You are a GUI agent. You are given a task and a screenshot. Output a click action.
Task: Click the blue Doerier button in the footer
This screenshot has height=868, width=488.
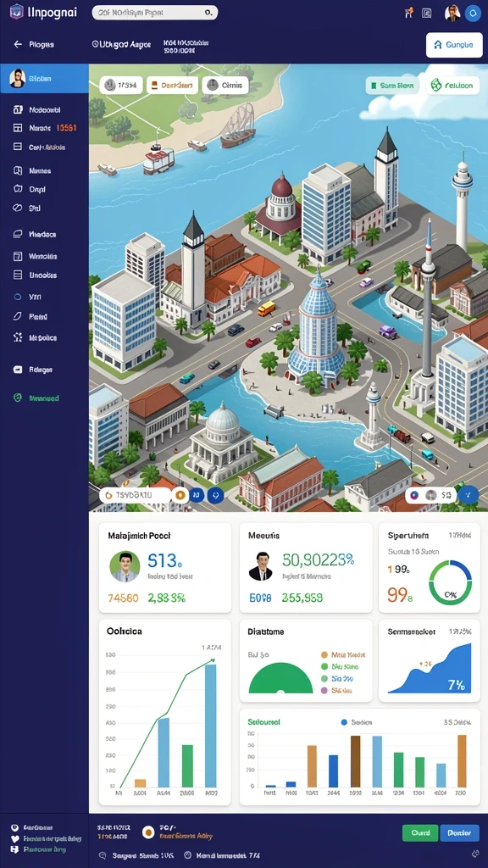[x=459, y=832]
